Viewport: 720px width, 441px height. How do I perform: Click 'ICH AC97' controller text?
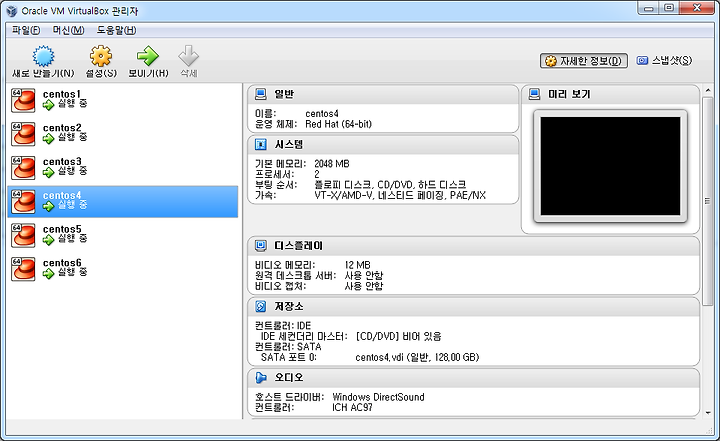[x=352, y=407]
